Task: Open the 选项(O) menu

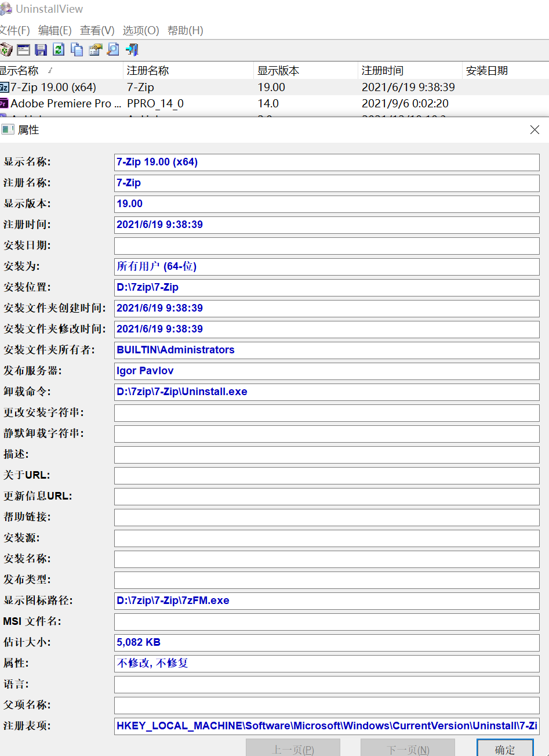Action: click(141, 30)
